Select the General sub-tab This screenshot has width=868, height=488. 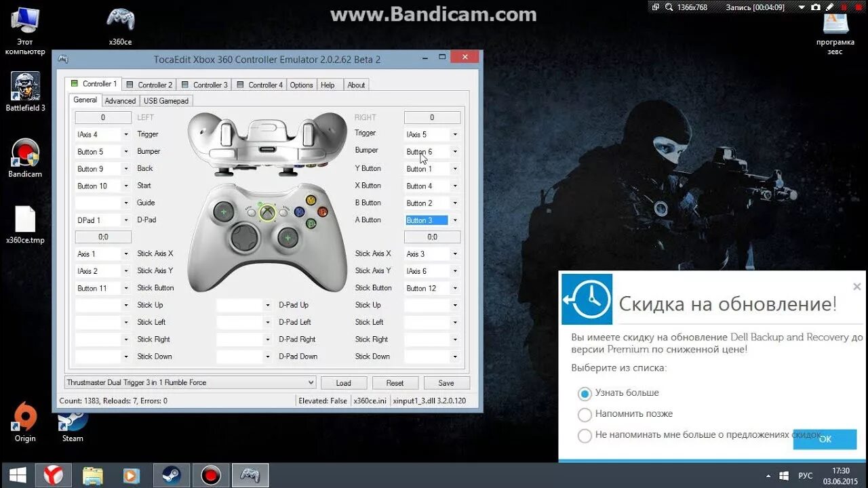point(85,100)
